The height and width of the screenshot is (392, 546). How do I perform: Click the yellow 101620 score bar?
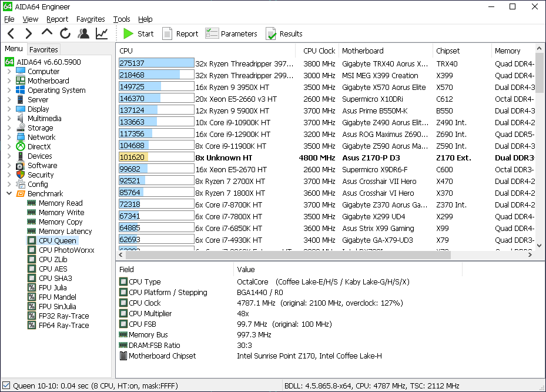tap(156, 157)
